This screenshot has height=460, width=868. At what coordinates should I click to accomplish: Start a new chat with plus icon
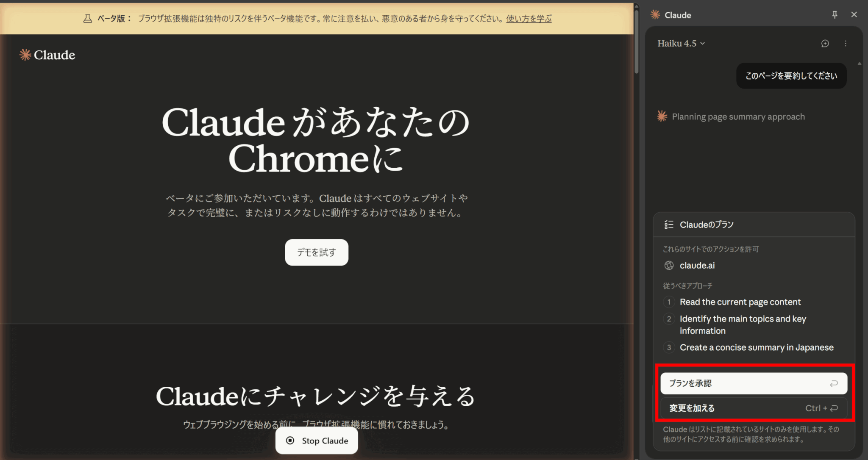point(825,43)
